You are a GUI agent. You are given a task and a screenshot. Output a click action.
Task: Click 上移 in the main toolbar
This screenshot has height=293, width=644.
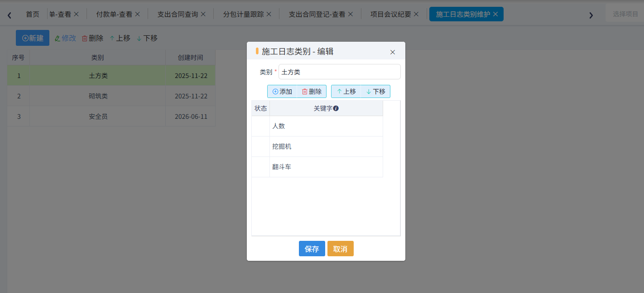120,38
